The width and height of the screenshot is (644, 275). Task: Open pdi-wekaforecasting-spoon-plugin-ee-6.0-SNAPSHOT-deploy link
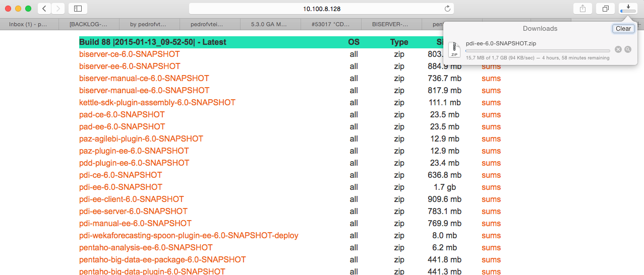pyautogui.click(x=189, y=235)
